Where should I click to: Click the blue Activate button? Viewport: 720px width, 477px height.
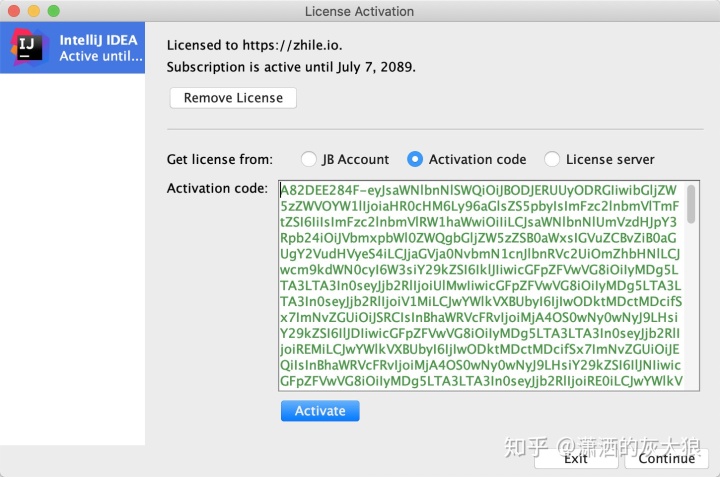(320, 411)
